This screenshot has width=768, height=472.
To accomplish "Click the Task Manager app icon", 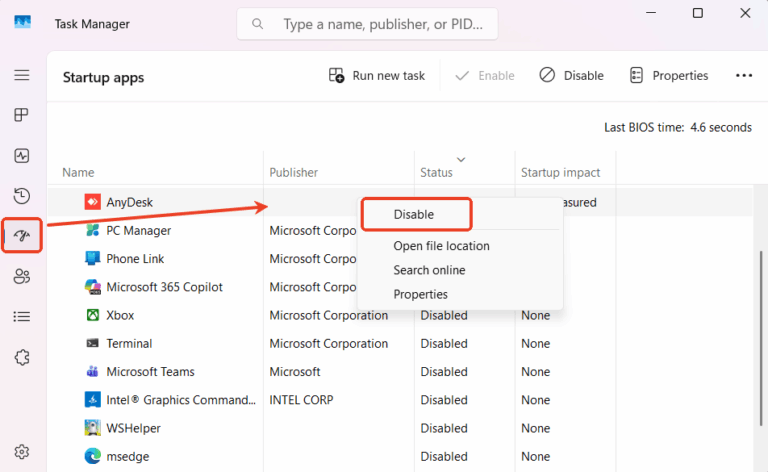I will [x=23, y=23].
